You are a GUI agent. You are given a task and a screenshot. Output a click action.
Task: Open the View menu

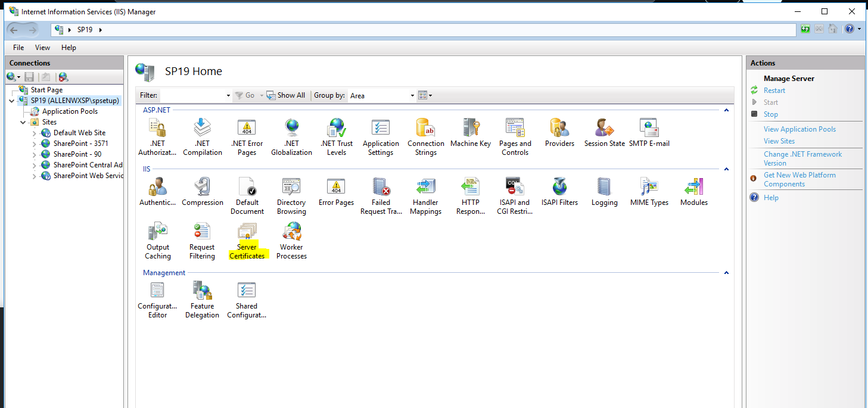coord(42,48)
